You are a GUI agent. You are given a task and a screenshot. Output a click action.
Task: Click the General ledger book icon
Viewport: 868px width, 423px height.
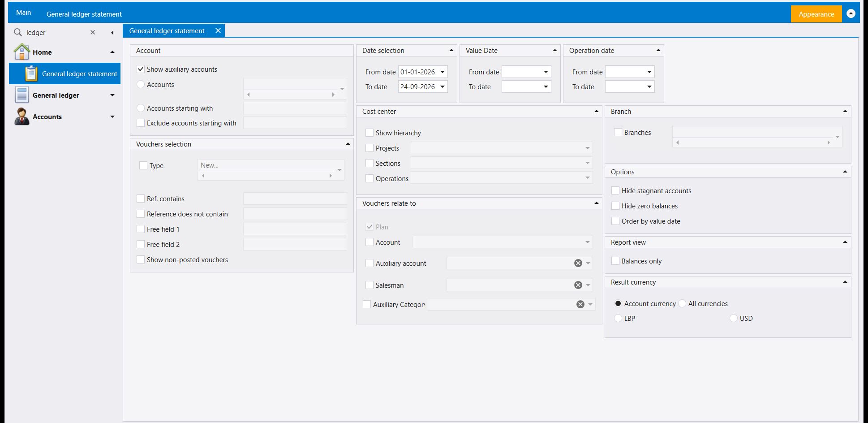(22, 95)
